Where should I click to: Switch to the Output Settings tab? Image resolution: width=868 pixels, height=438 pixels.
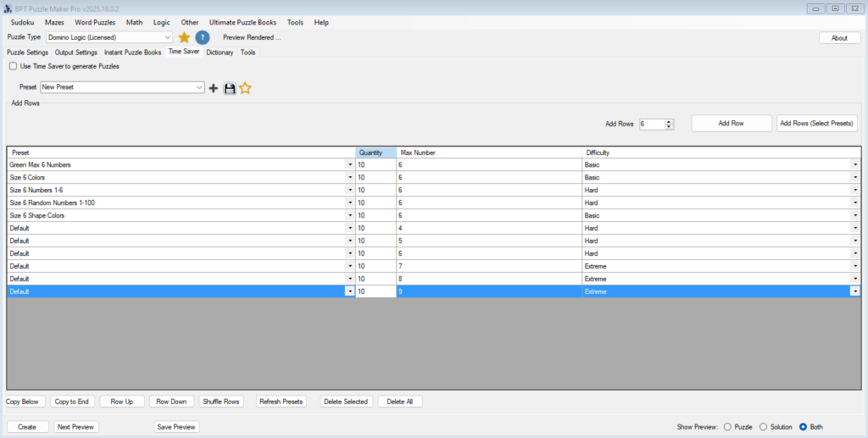click(76, 53)
